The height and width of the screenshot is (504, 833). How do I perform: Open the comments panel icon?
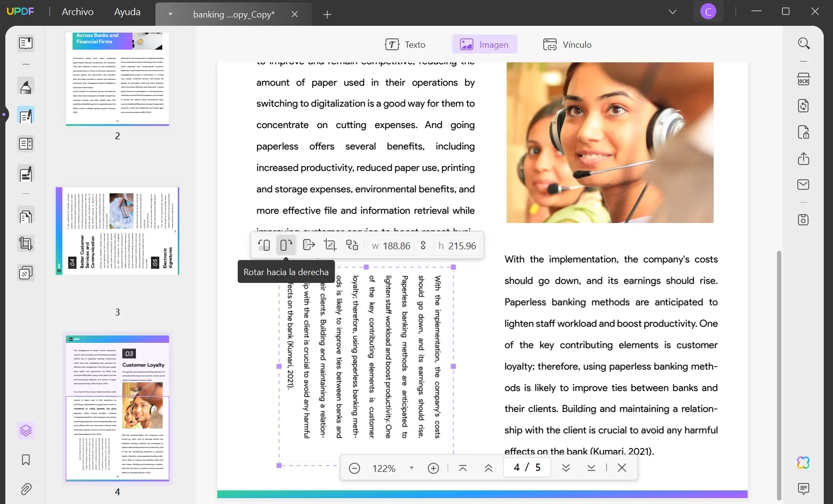pos(804,488)
